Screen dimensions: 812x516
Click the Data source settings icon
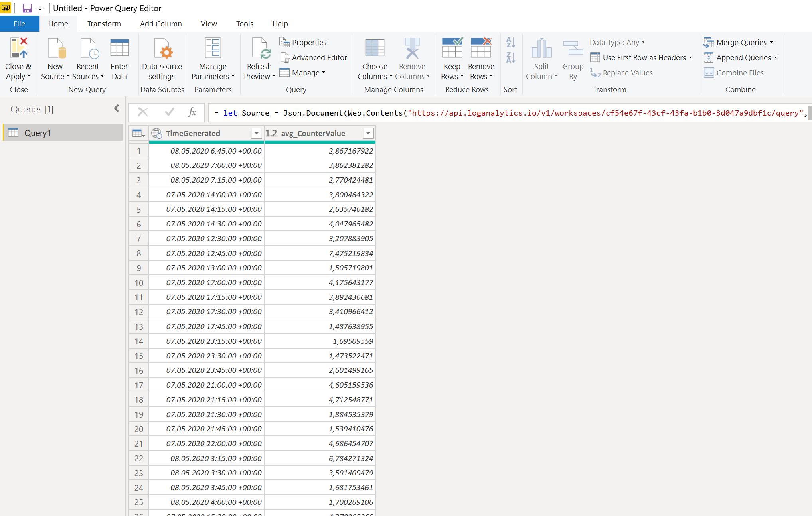coord(162,49)
